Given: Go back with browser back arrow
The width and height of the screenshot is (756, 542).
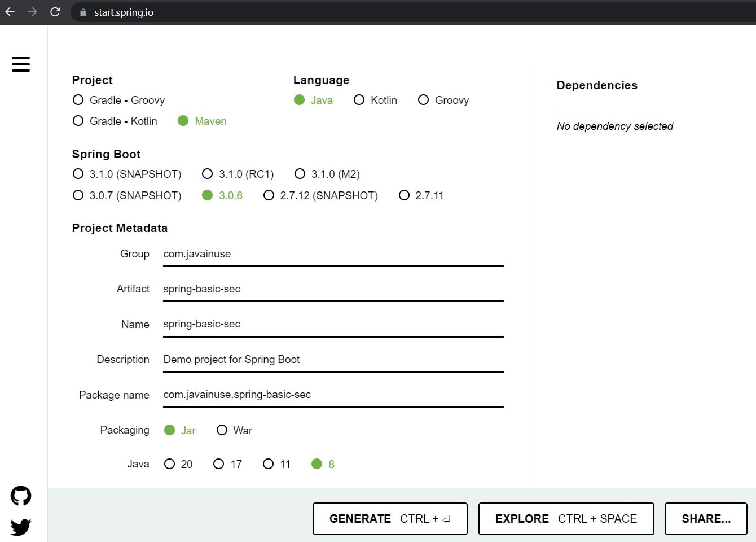Looking at the screenshot, I should [x=10, y=12].
